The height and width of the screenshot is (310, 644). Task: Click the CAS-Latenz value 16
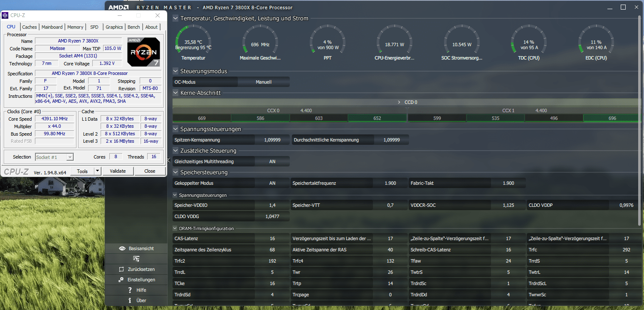click(272, 238)
